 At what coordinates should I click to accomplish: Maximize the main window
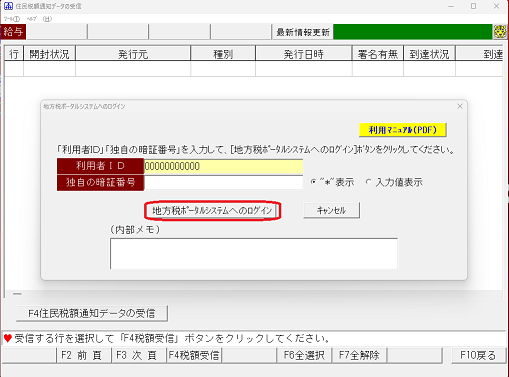(x=473, y=6)
